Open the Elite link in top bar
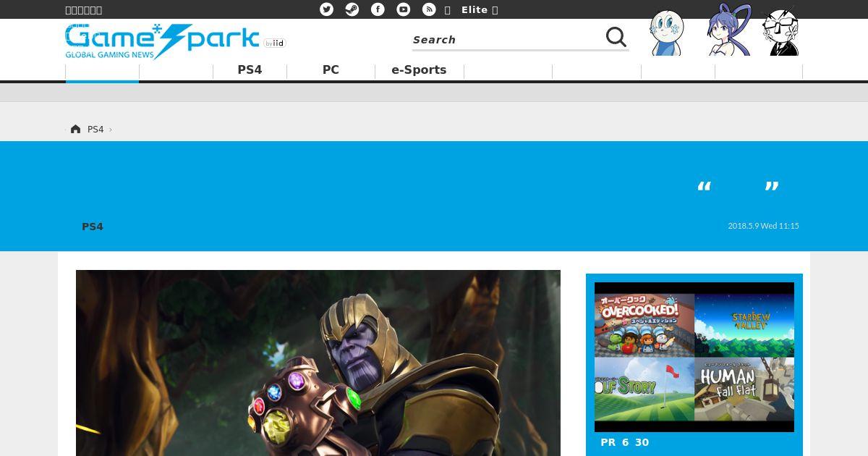This screenshot has height=456, width=868. [475, 9]
